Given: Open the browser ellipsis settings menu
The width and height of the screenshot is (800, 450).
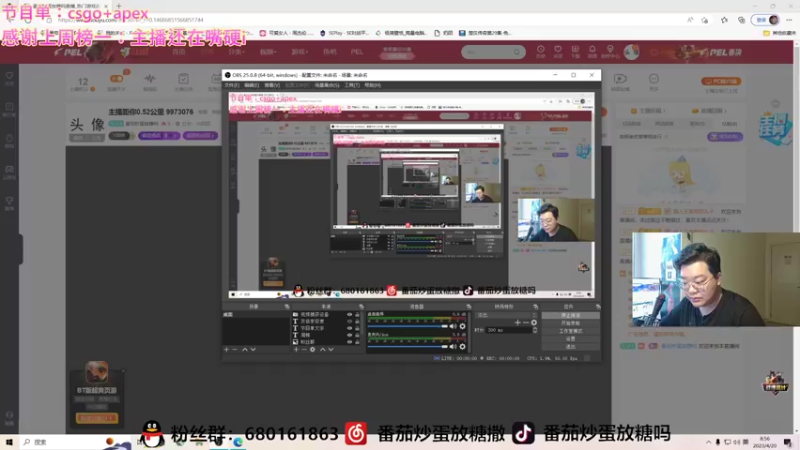Looking at the screenshot, I should tap(789, 20).
